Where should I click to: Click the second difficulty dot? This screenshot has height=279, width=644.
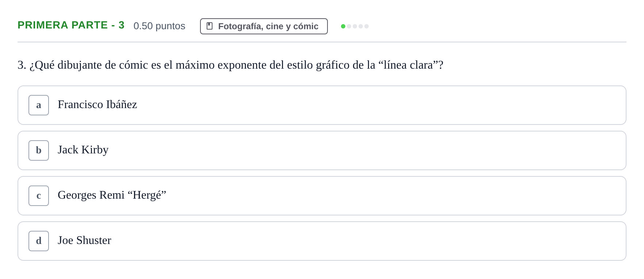(349, 26)
